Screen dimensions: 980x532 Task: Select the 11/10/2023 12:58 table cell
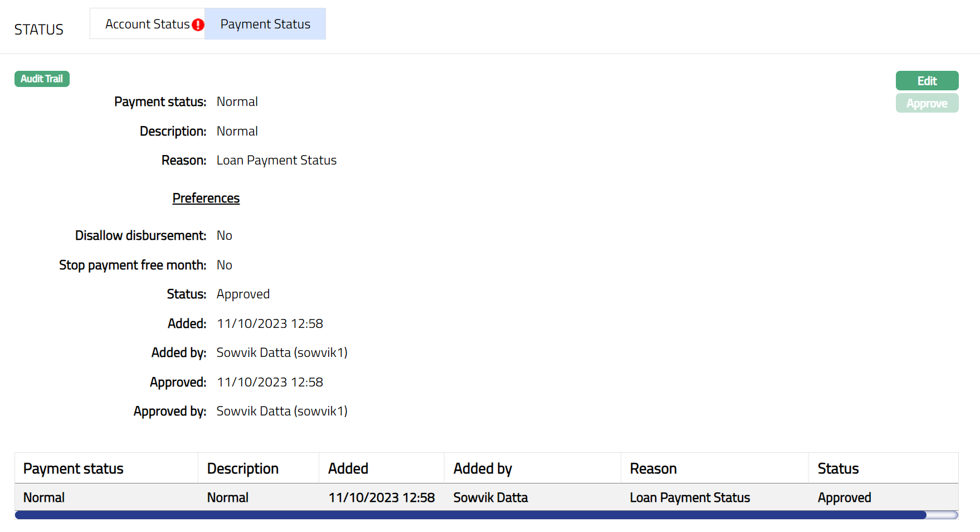(x=381, y=497)
